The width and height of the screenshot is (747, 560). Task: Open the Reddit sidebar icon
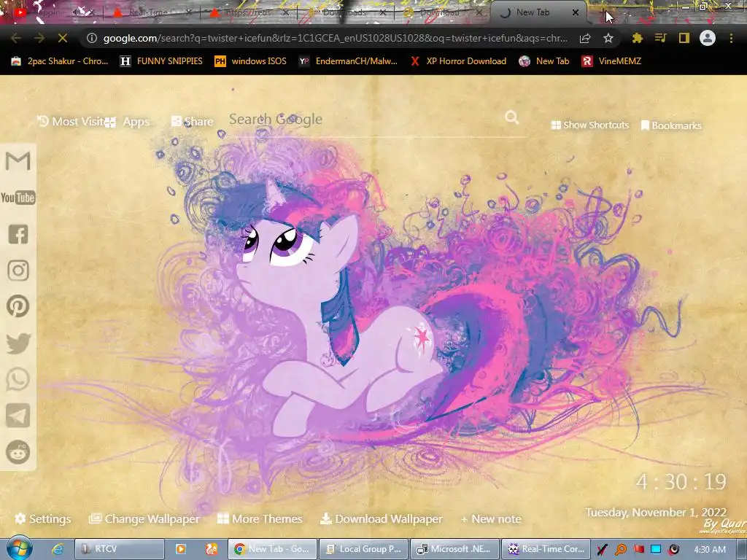point(18,452)
